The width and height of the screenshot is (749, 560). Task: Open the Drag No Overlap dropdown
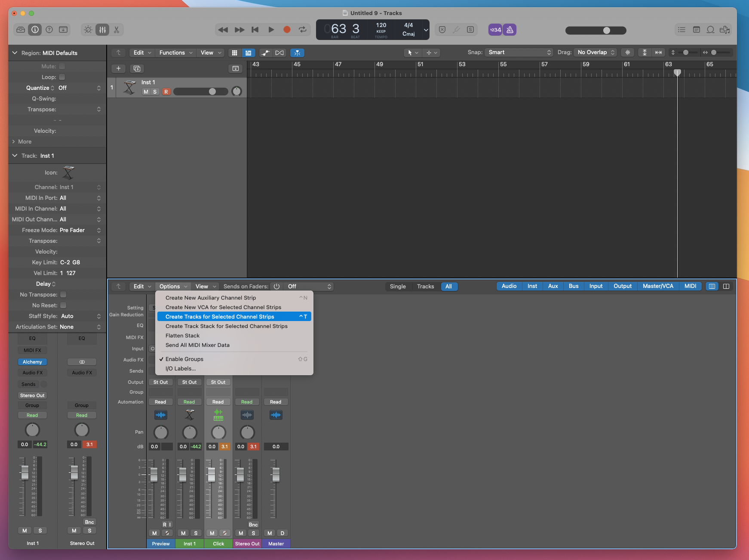click(x=596, y=52)
